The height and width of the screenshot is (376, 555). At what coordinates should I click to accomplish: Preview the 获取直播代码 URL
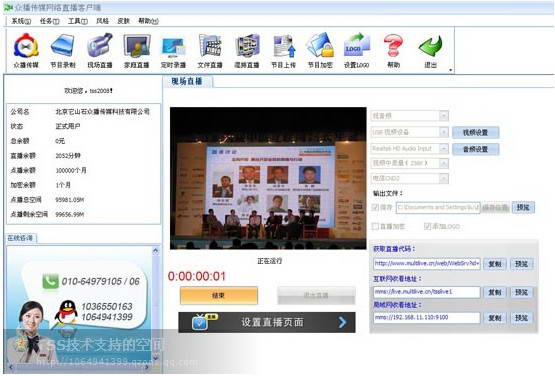[522, 264]
